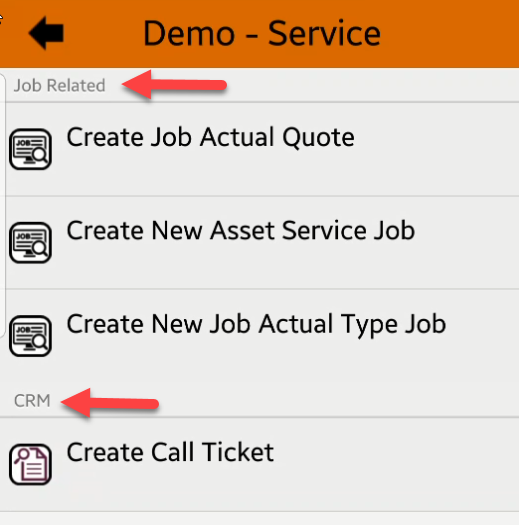Image resolution: width=519 pixels, height=525 pixels.
Task: Click the red arrow beside Job Related
Action: (x=174, y=85)
